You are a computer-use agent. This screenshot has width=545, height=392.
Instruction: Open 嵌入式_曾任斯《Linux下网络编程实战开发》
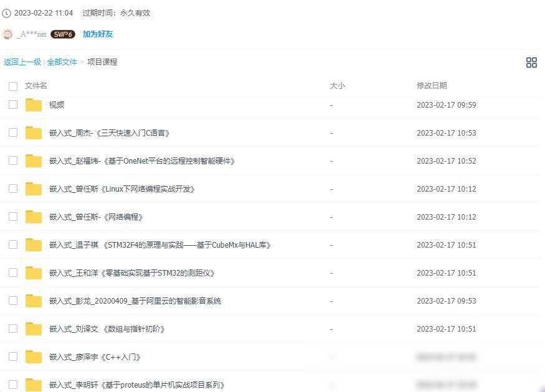click(121, 189)
